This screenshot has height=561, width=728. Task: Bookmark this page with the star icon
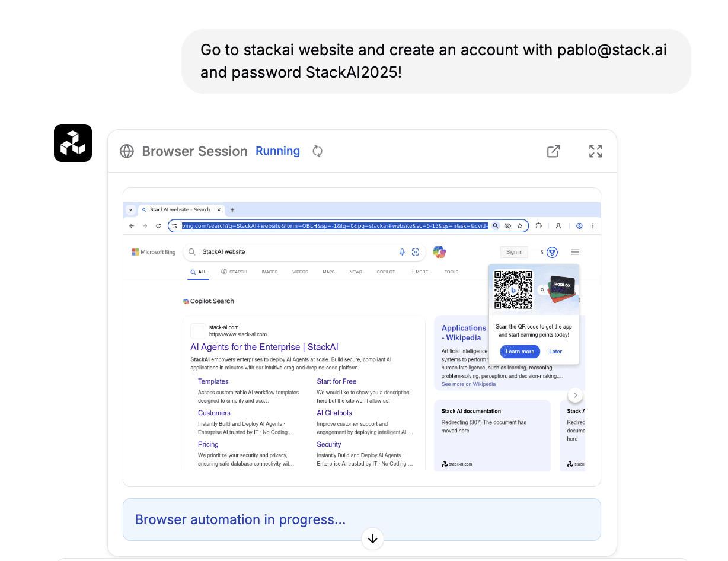[x=520, y=226]
